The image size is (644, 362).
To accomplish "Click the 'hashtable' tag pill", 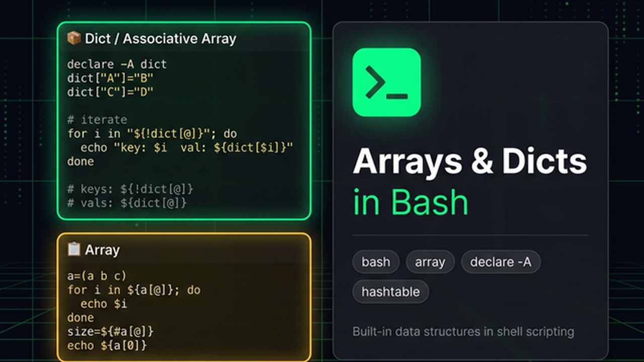I will pyautogui.click(x=390, y=292).
